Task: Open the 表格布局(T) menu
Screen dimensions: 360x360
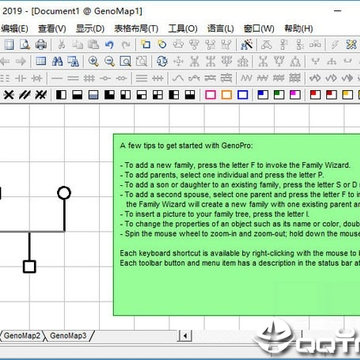Action: point(136,29)
